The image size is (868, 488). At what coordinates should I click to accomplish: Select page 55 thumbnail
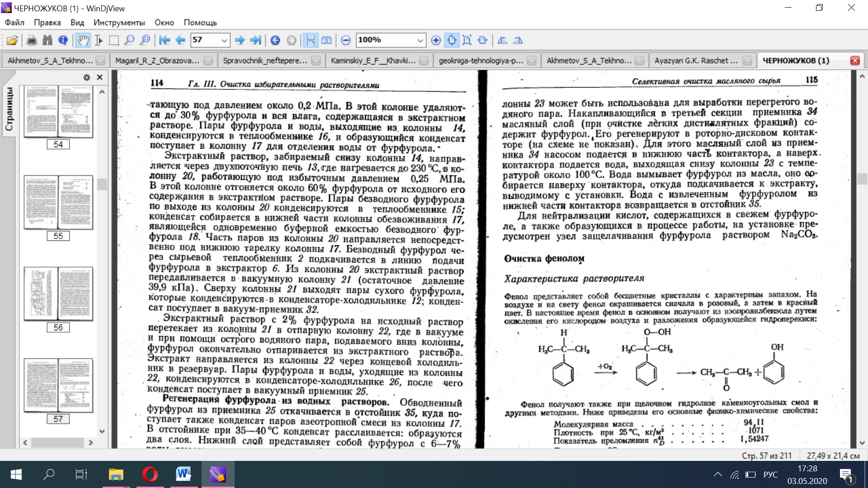point(58,202)
